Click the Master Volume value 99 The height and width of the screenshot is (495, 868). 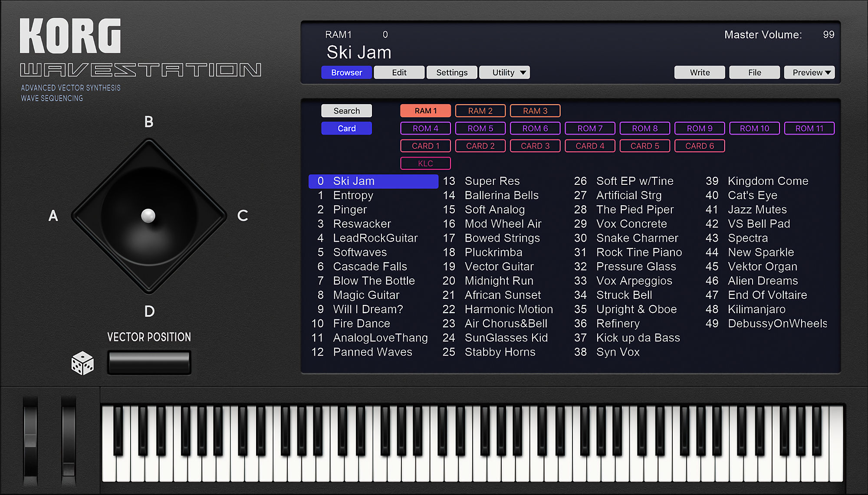click(828, 35)
